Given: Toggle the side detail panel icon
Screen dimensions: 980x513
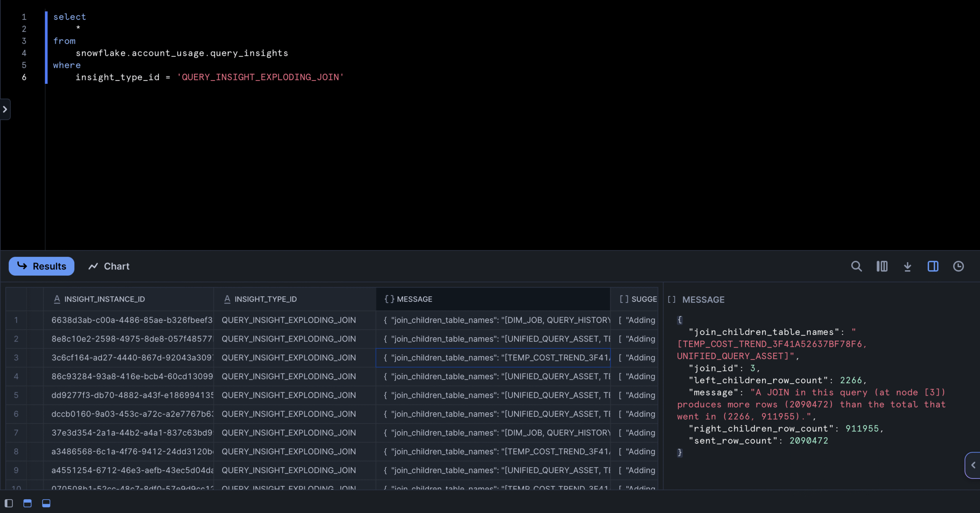Looking at the screenshot, I should pyautogui.click(x=933, y=266).
